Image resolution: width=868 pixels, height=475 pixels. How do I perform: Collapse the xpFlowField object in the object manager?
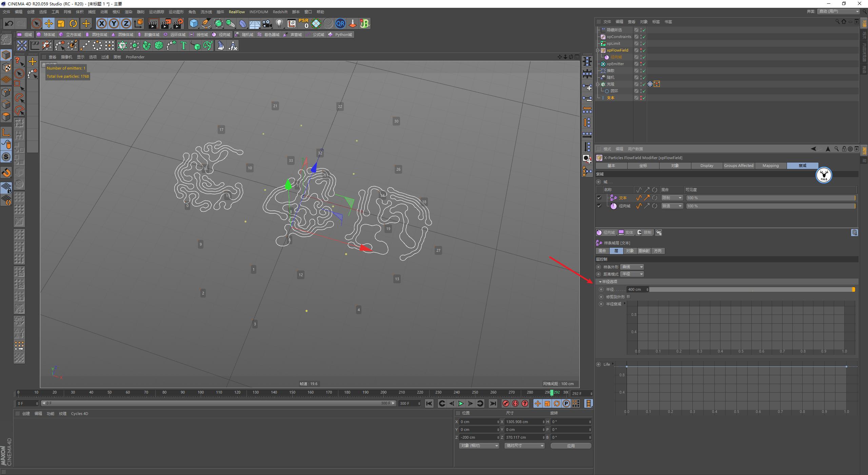(598, 50)
